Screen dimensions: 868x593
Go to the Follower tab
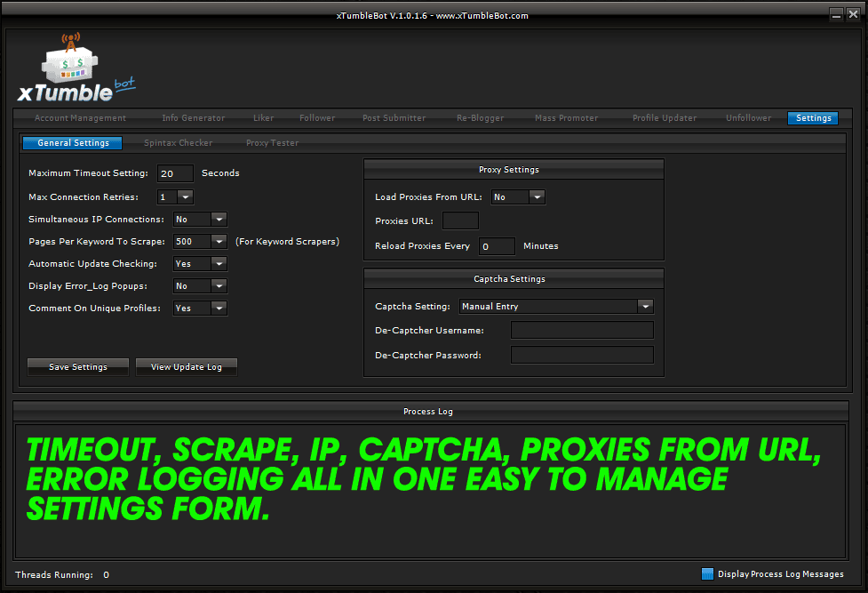(317, 118)
